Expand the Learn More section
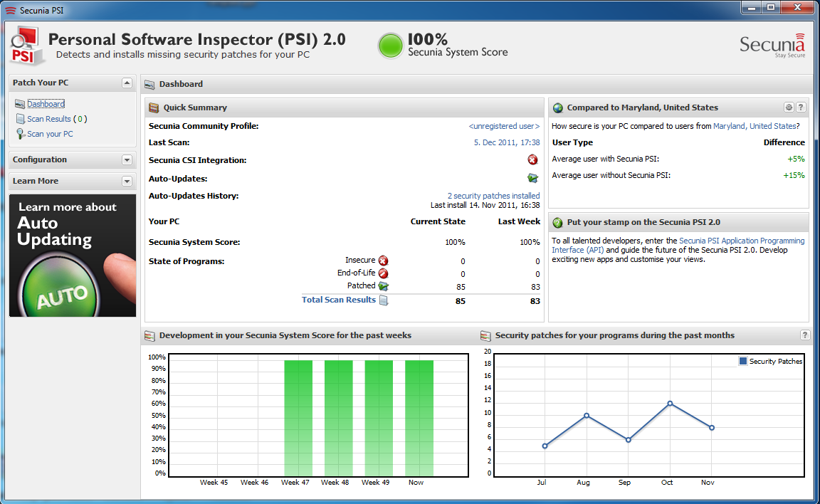The image size is (820, 504). (x=127, y=181)
